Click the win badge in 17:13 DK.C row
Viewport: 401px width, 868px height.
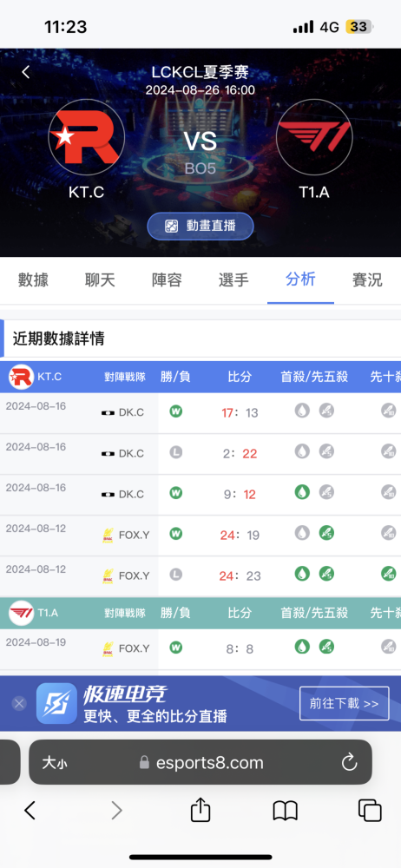(x=175, y=411)
